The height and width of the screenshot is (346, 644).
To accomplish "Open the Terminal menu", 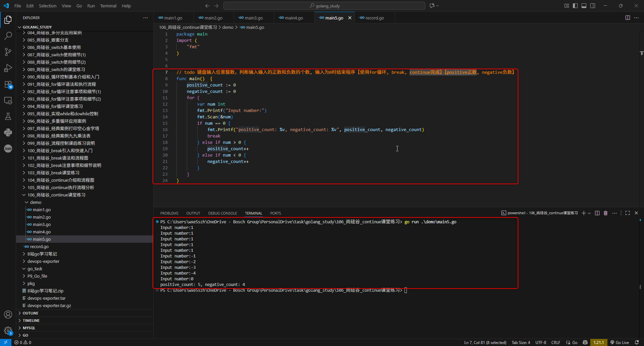I will [108, 6].
